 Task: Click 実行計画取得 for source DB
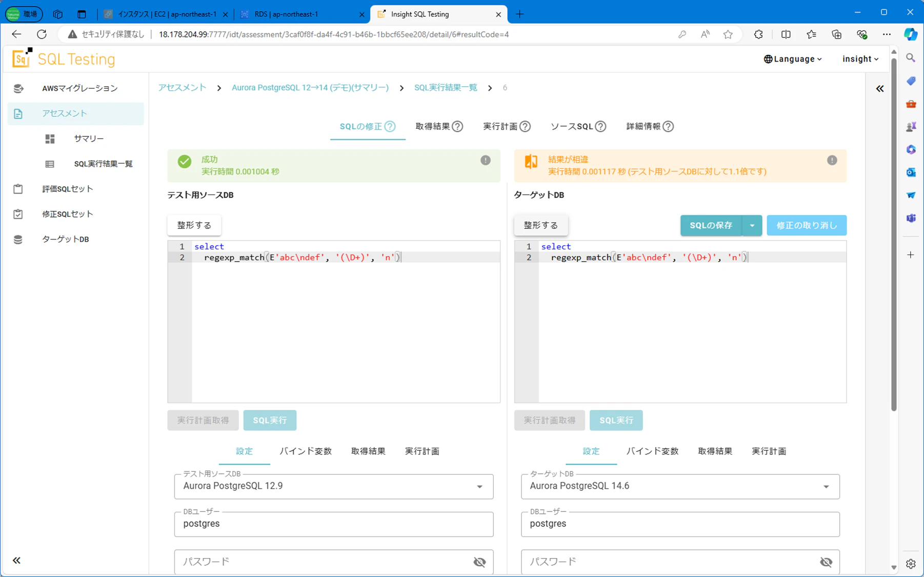203,420
